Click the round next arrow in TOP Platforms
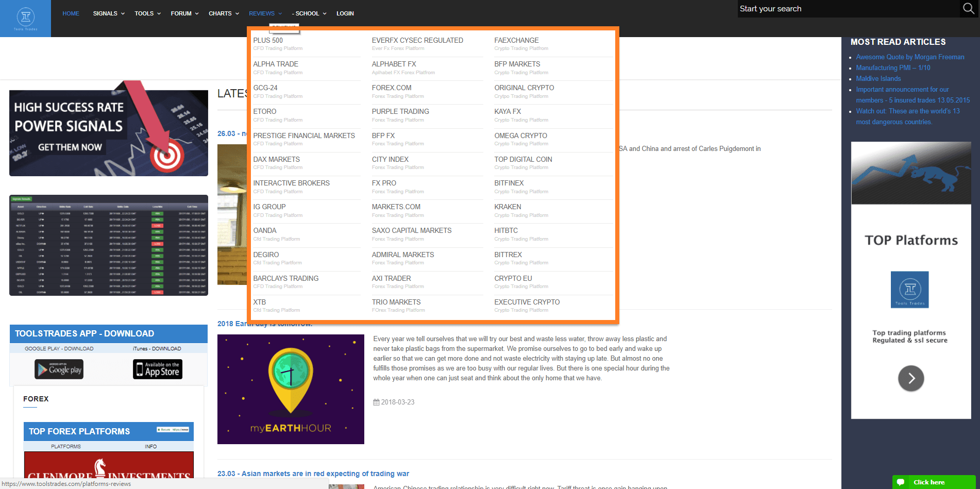Viewport: 980px width, 489px height. pos(911,378)
